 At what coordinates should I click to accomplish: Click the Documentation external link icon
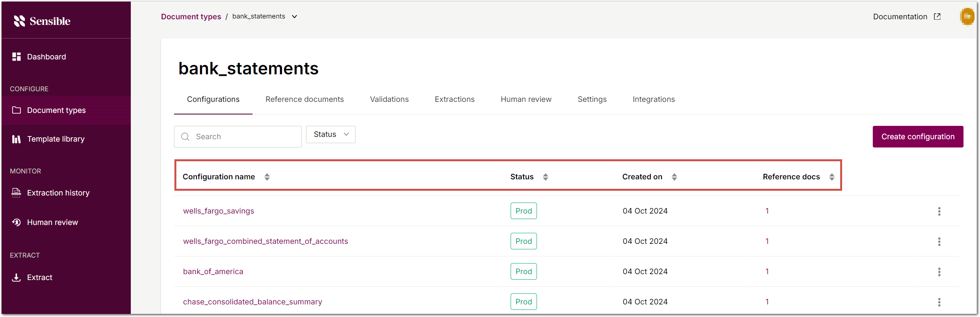(x=937, y=17)
